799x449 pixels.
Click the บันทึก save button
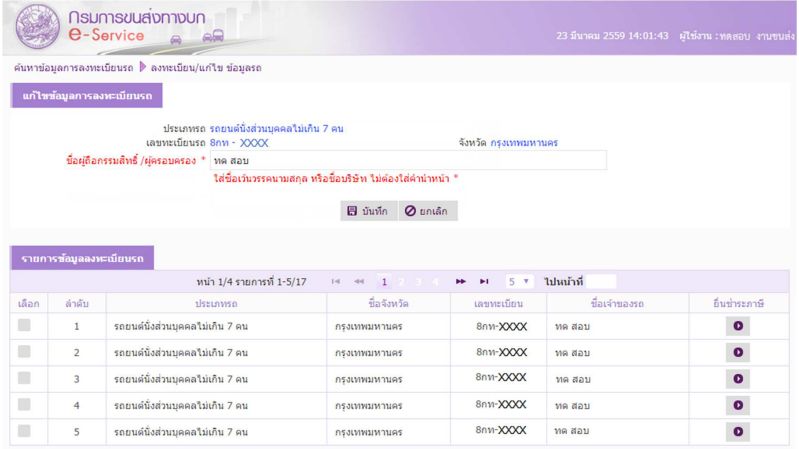tap(368, 211)
